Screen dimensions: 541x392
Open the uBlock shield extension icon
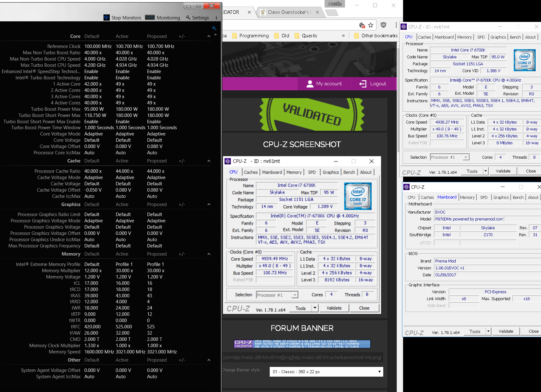383,25
